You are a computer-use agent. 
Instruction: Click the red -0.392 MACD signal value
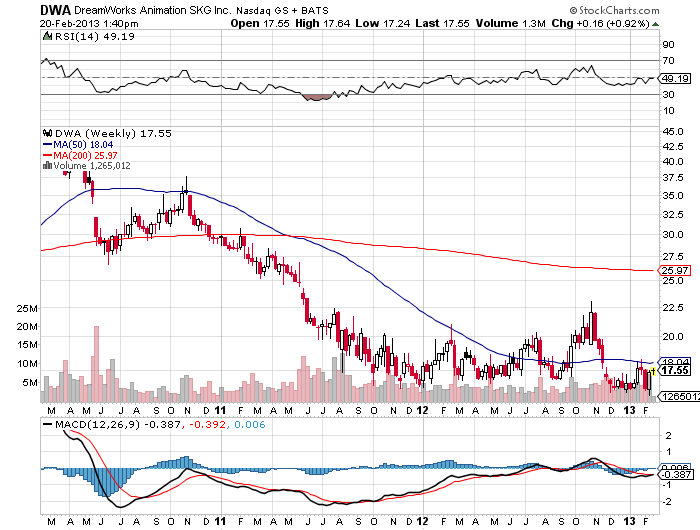coord(207,424)
